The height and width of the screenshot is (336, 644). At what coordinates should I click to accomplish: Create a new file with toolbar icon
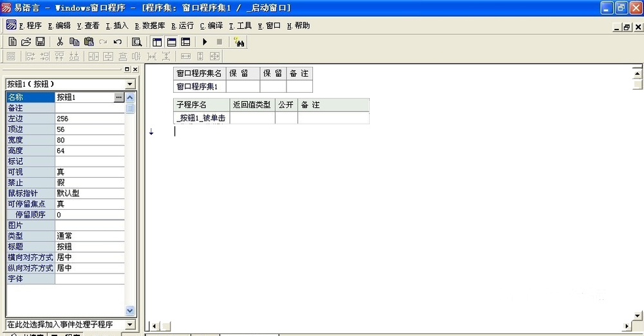pyautogui.click(x=12, y=42)
